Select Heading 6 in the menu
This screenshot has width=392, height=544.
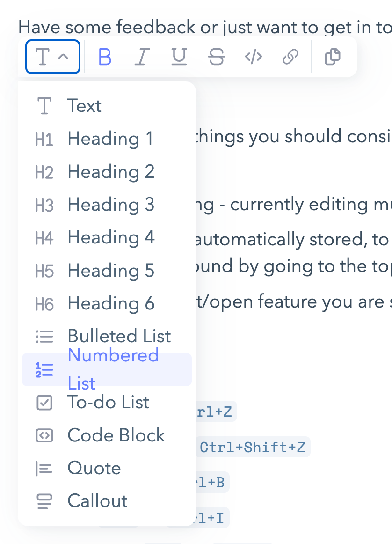tap(110, 303)
